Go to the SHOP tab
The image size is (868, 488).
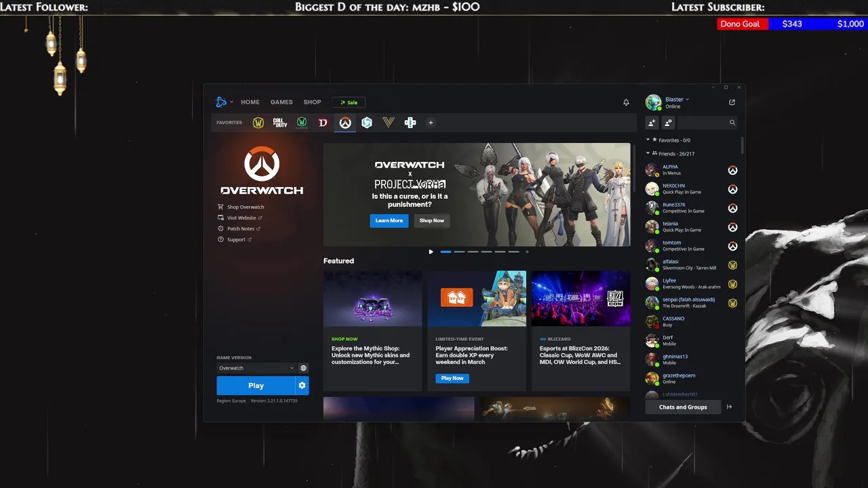pyautogui.click(x=313, y=102)
